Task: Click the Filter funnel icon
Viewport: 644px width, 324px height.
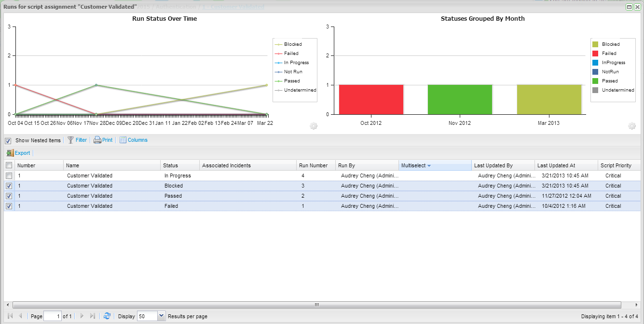Action: (x=70, y=140)
